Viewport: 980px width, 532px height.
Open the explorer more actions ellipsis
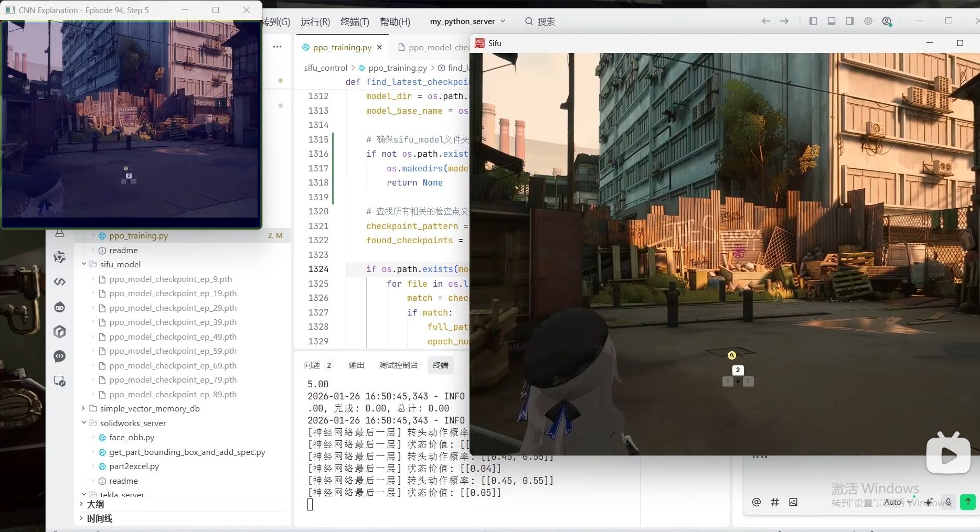pos(277,47)
